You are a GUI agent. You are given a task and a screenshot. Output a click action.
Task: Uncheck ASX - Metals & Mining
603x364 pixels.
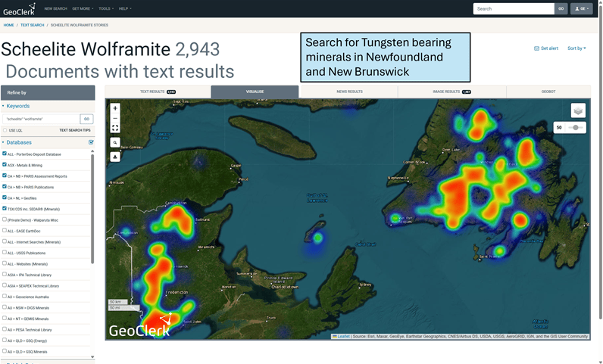click(5, 164)
